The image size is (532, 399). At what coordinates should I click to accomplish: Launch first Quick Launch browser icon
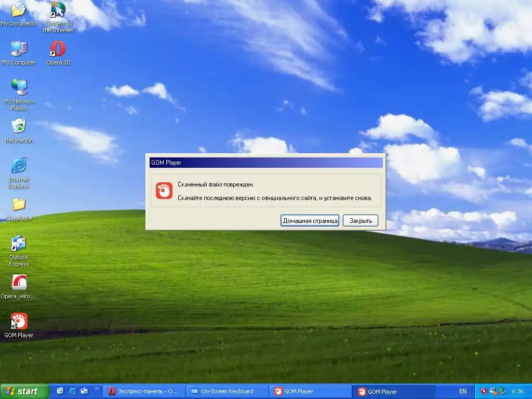pyautogui.click(x=60, y=391)
